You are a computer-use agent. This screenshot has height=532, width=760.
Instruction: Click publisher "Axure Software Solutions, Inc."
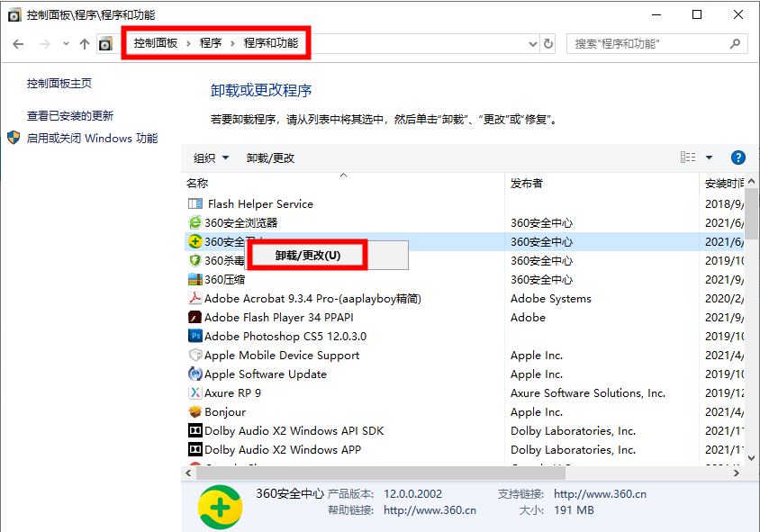pyautogui.click(x=588, y=393)
